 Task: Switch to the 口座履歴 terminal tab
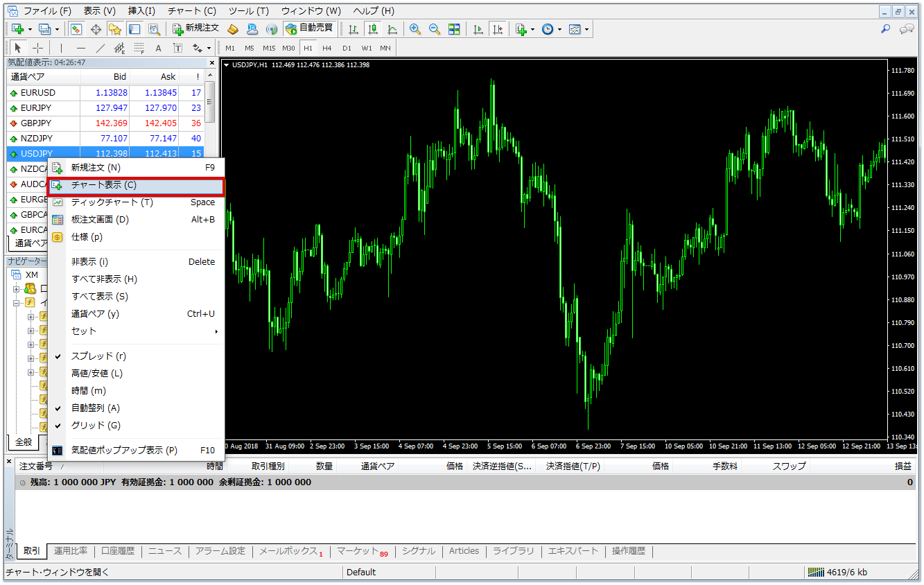(118, 551)
